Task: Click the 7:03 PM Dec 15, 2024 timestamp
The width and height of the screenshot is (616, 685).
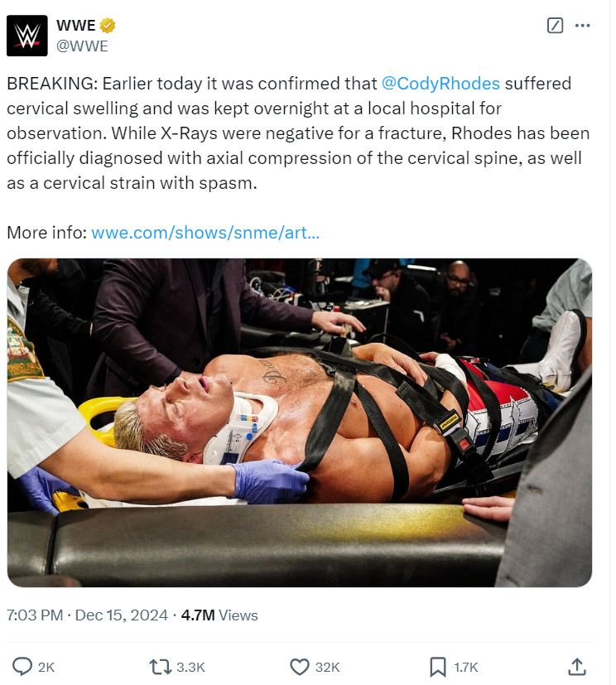Action: (87, 615)
